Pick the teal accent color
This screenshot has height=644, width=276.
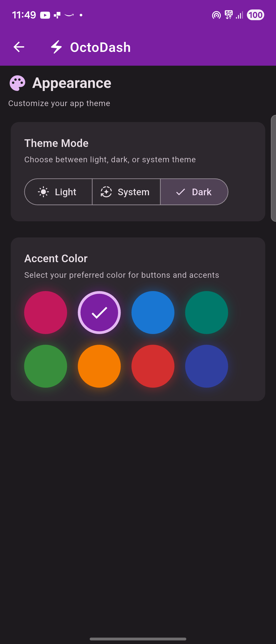tap(206, 312)
